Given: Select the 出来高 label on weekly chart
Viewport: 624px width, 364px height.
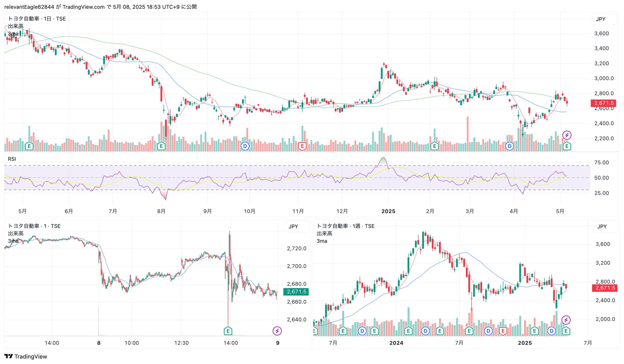Looking at the screenshot, I should coord(325,234).
